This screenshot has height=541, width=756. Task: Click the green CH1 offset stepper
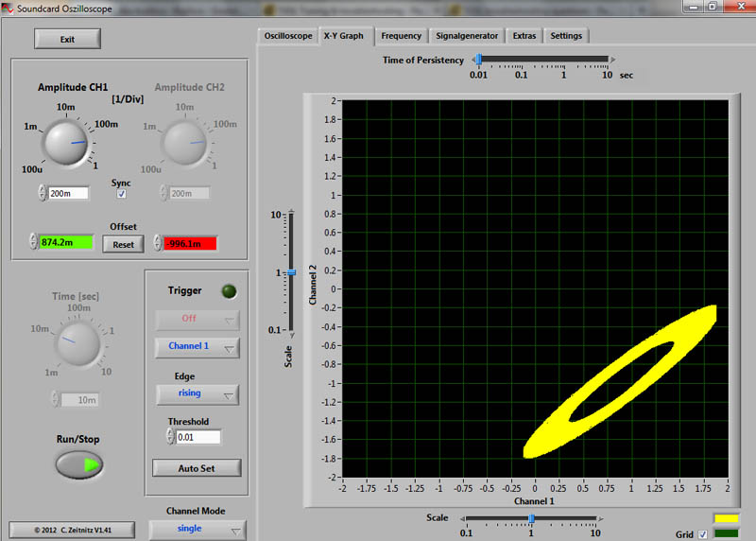33,242
